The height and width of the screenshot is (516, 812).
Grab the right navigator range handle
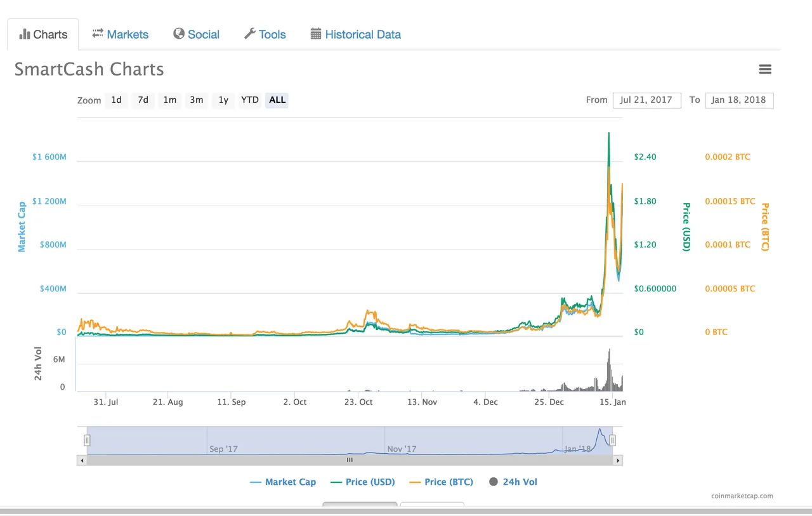[x=613, y=440]
